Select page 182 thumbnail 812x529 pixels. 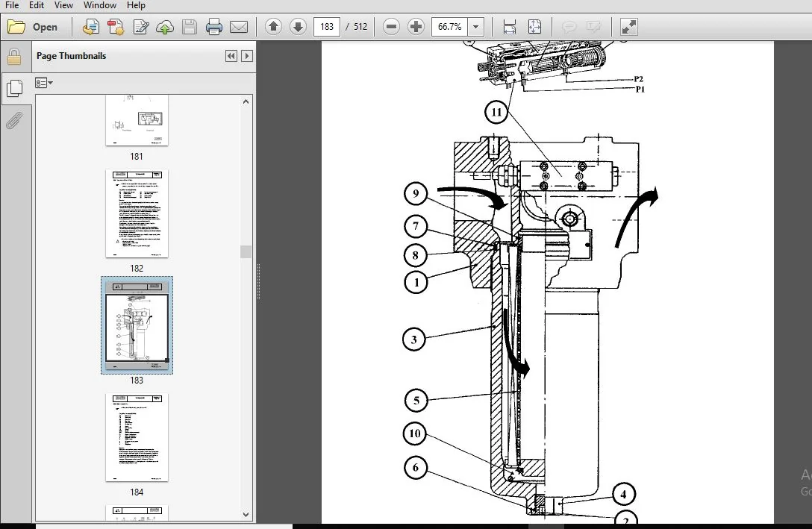pyautogui.click(x=137, y=213)
